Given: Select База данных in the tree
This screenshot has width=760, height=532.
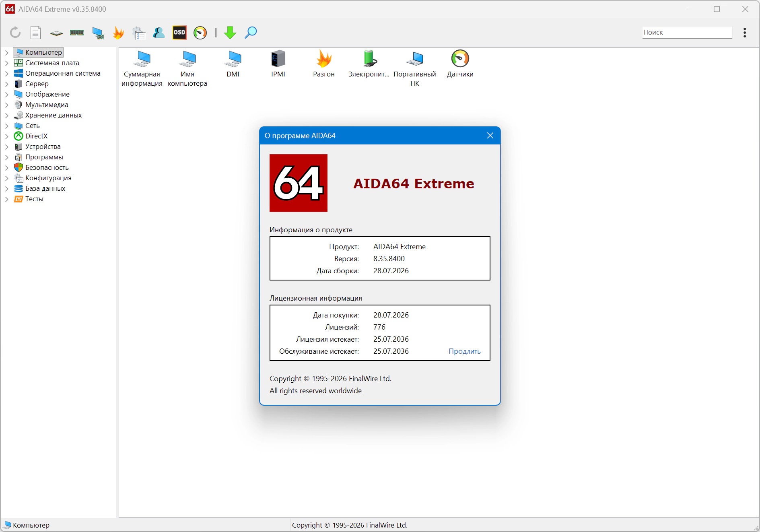Looking at the screenshot, I should point(40,188).
